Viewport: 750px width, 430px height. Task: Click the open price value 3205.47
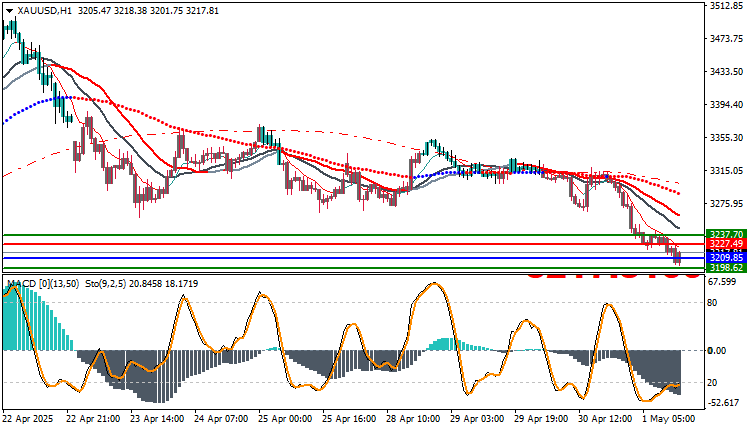pos(95,11)
